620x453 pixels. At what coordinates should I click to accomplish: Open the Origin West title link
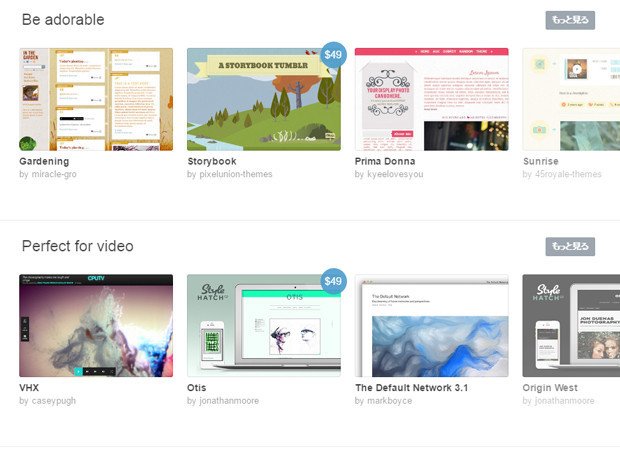(550, 388)
